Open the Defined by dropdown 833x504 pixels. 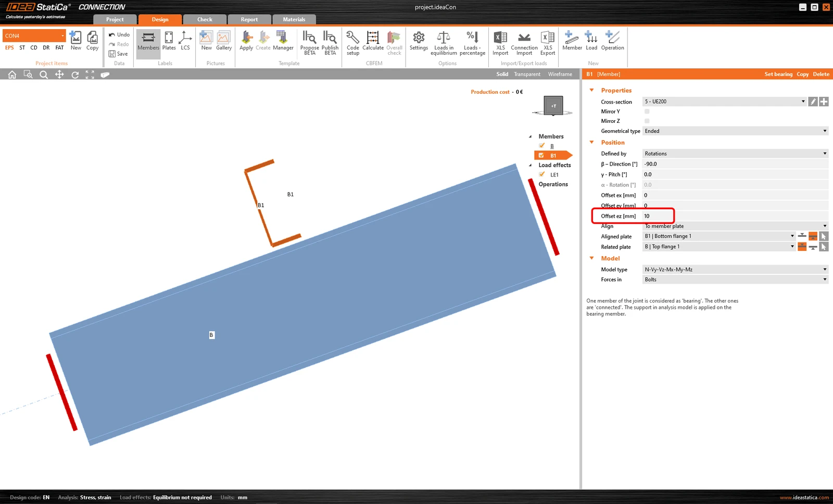pyautogui.click(x=735, y=154)
